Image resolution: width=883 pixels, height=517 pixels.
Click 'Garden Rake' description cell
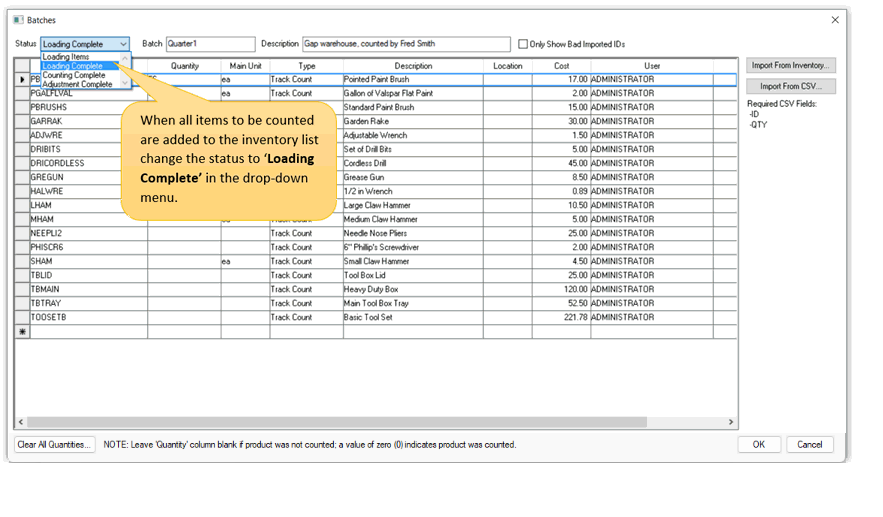tap(413, 121)
